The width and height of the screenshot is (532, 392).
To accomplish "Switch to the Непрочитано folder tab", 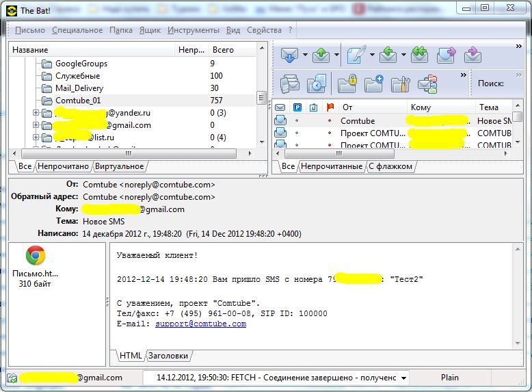I will tap(63, 166).
